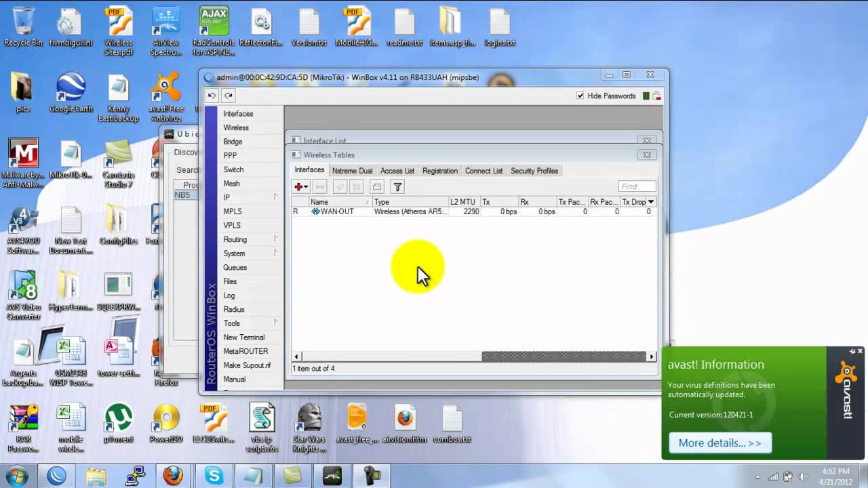Select the Google Earth desktop shortcut
Screen dimensions: 868x488
pyautogui.click(x=71, y=93)
